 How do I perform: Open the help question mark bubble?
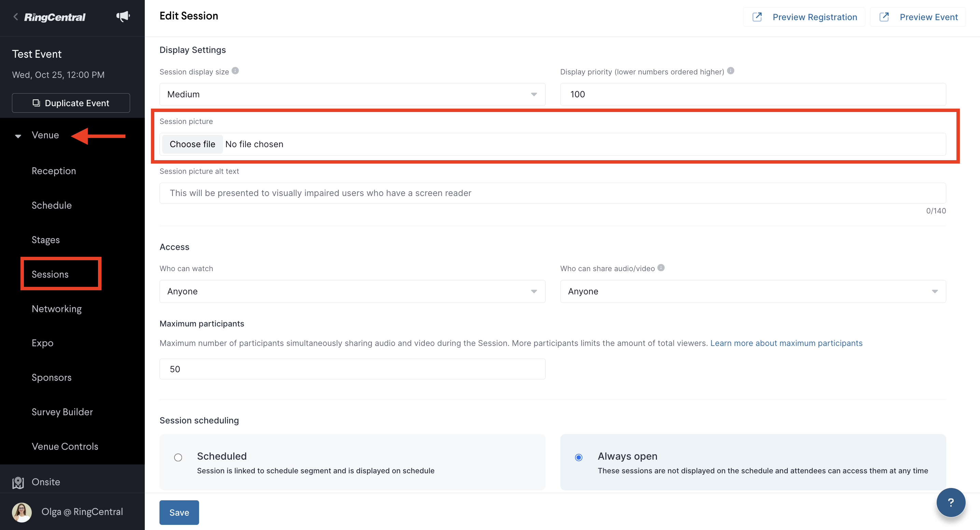pyautogui.click(x=951, y=502)
